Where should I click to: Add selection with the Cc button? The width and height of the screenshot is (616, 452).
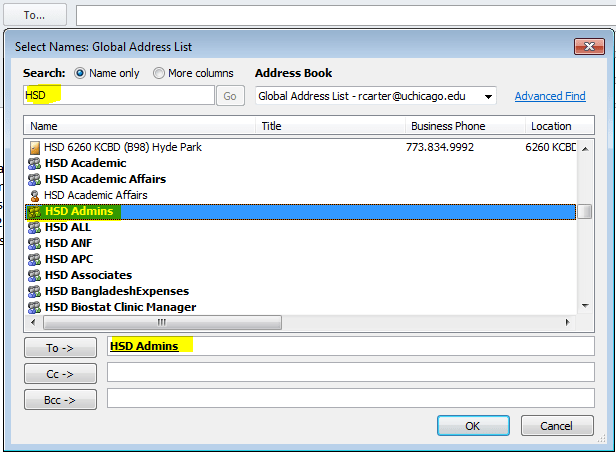[60, 373]
